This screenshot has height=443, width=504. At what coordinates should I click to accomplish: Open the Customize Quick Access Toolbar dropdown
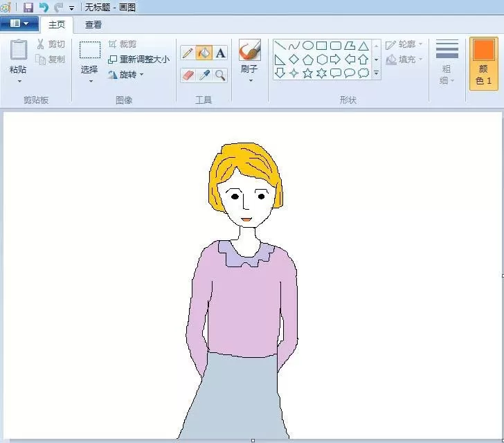pos(72,8)
